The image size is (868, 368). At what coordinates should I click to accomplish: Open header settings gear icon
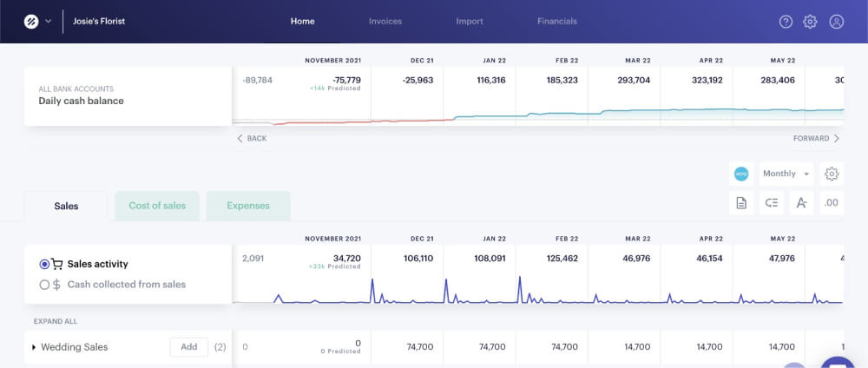[x=810, y=22]
